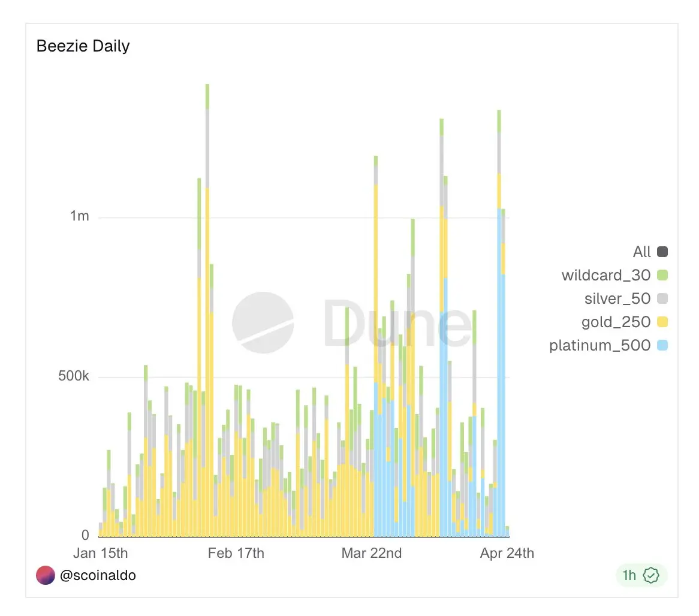The image size is (699, 616).
Task: Click the 1h refresh status badge
Action: (x=641, y=575)
